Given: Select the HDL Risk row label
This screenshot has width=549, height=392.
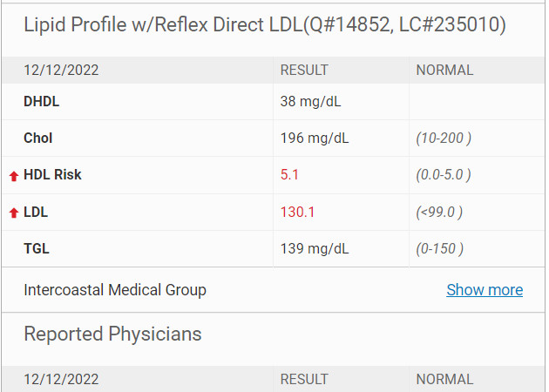Looking at the screenshot, I should click(x=52, y=174).
